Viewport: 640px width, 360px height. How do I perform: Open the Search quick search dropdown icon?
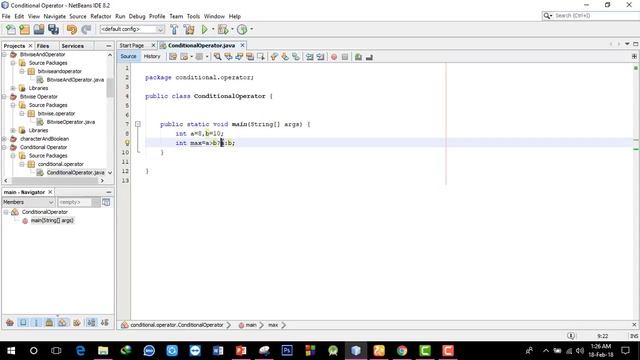point(547,16)
